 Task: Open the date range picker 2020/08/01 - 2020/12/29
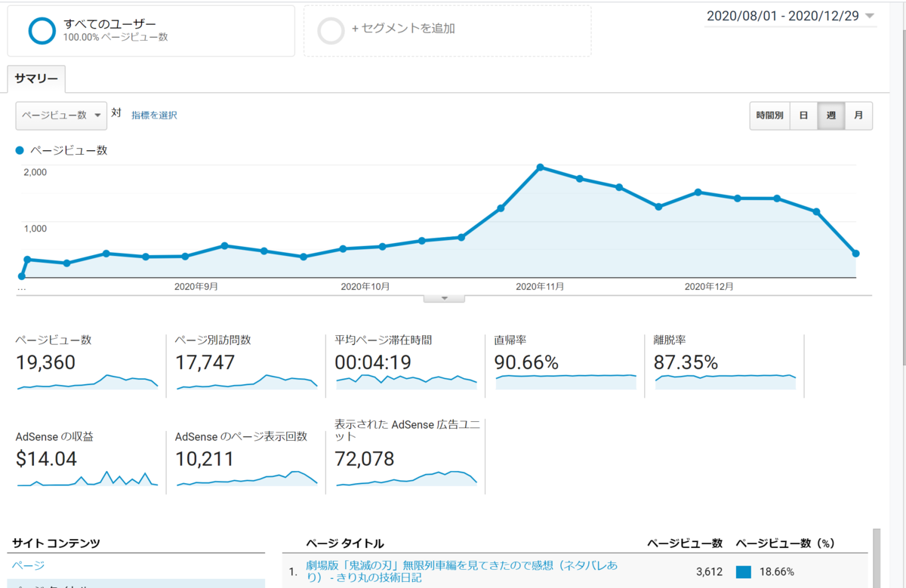point(790,16)
